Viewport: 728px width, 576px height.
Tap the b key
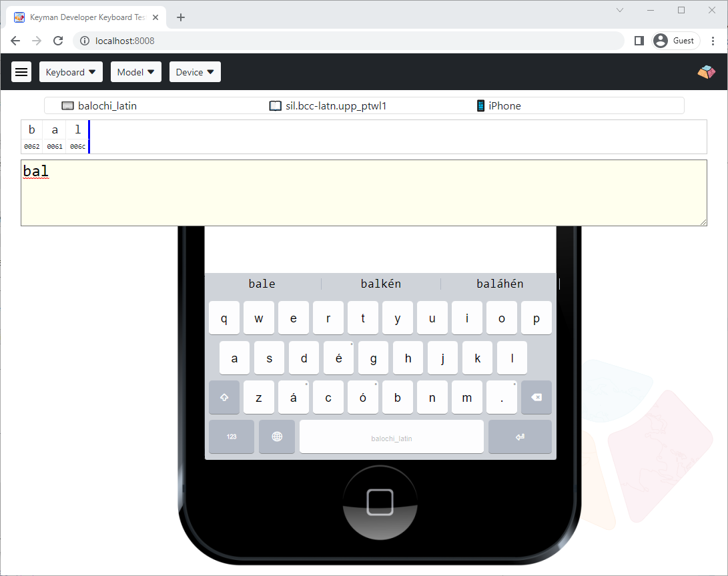click(398, 398)
